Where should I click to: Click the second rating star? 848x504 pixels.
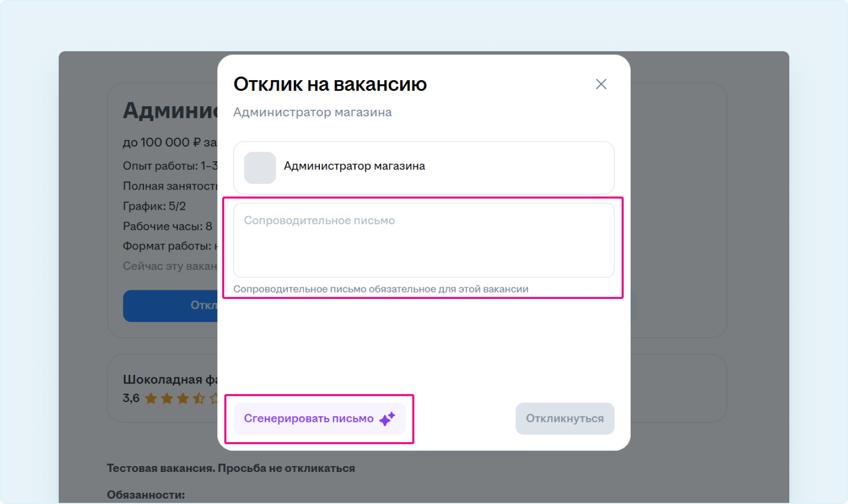(x=167, y=398)
